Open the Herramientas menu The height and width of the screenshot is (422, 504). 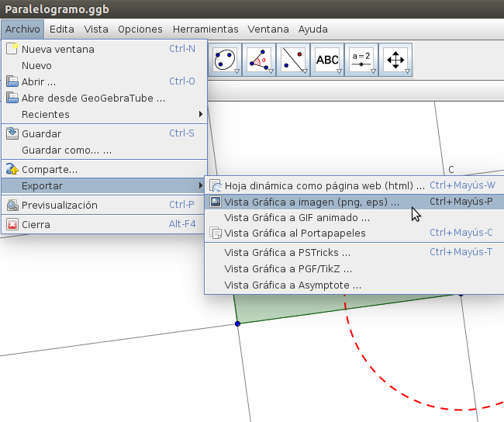[x=205, y=29]
